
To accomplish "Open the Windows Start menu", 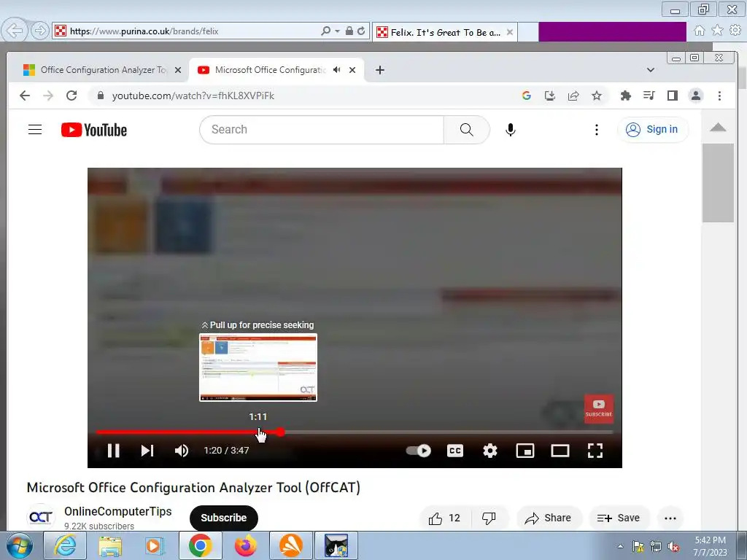I will click(x=20, y=545).
